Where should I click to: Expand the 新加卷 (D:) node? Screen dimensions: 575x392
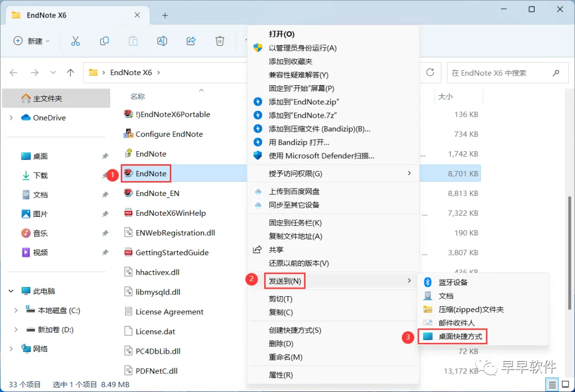click(16, 330)
